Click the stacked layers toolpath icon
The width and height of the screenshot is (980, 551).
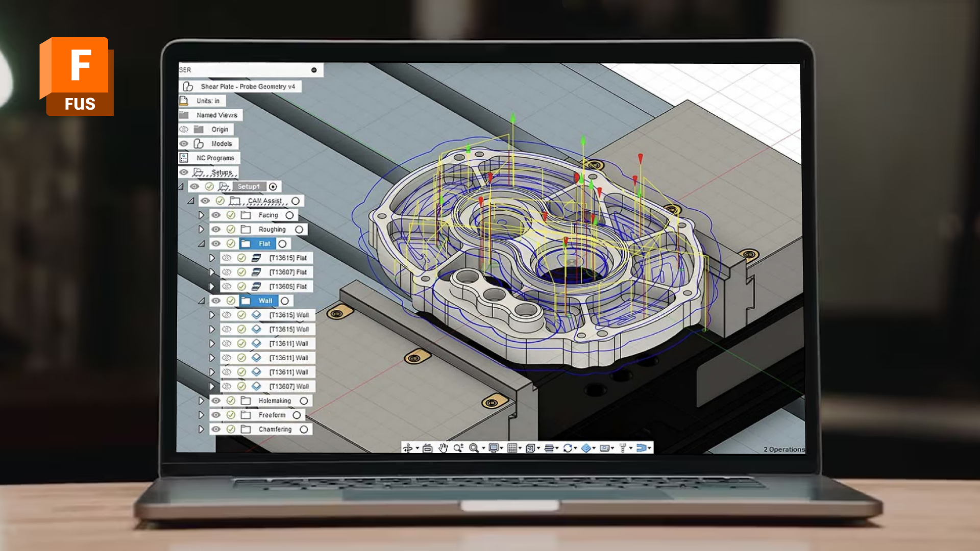click(x=549, y=448)
